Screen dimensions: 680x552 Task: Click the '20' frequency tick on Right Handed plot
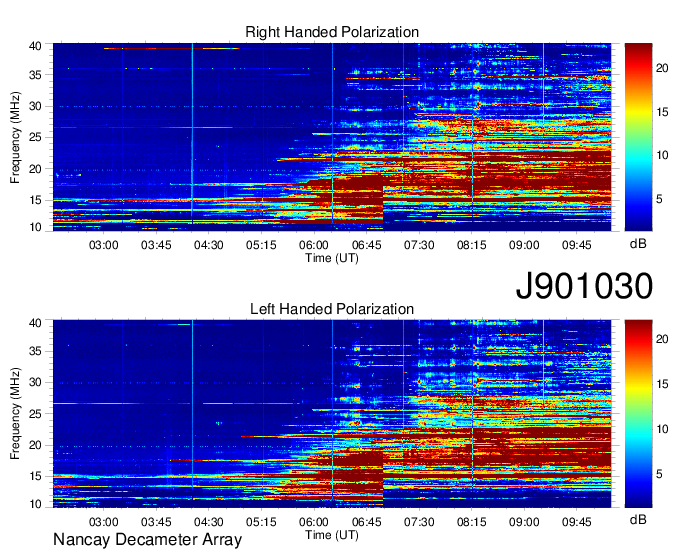35,169
